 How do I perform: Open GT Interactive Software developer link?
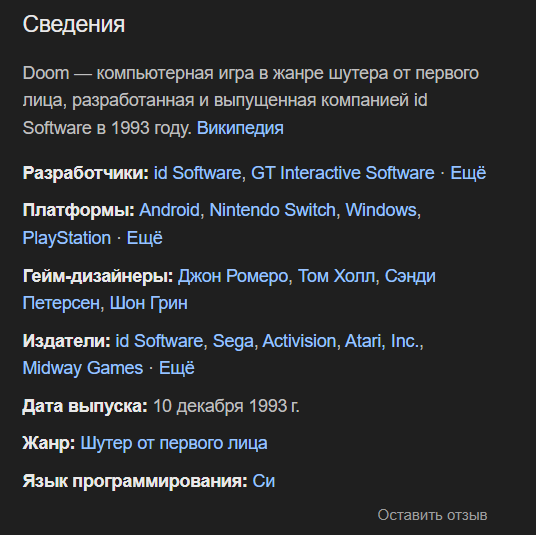343,173
